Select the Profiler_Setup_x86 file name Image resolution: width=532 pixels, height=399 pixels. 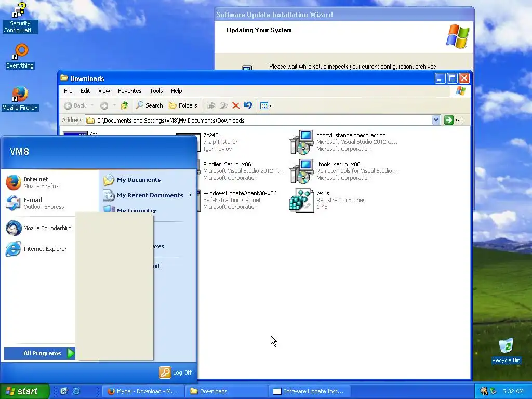[227, 164]
